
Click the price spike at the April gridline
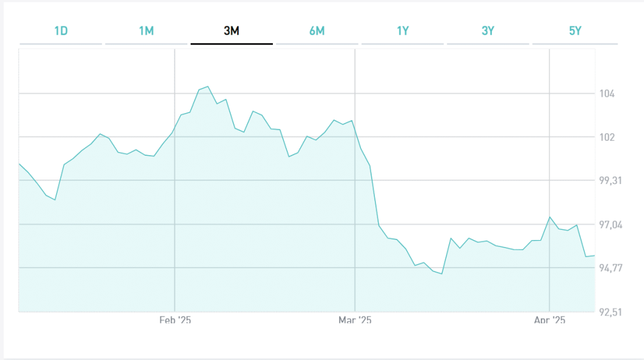pyautogui.click(x=550, y=217)
